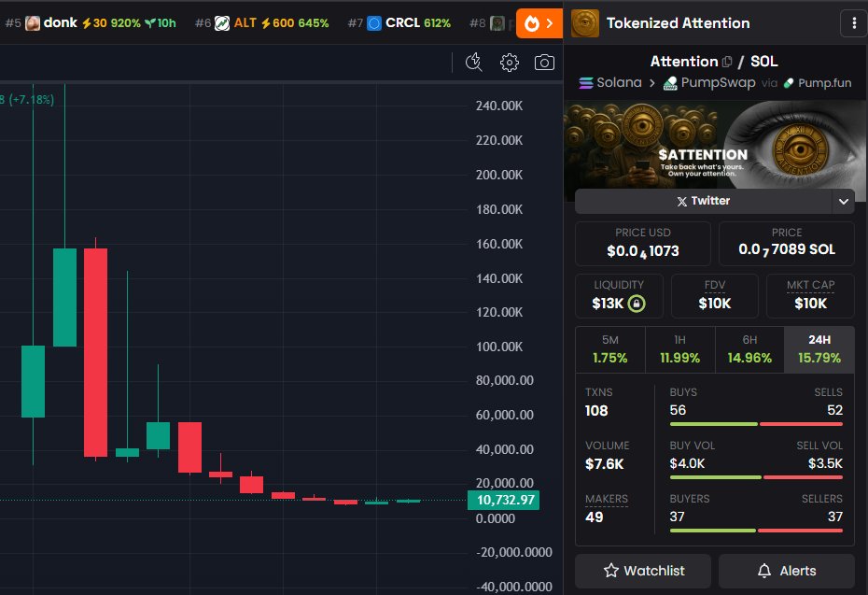Select the 1H timeframe tab

click(x=679, y=349)
